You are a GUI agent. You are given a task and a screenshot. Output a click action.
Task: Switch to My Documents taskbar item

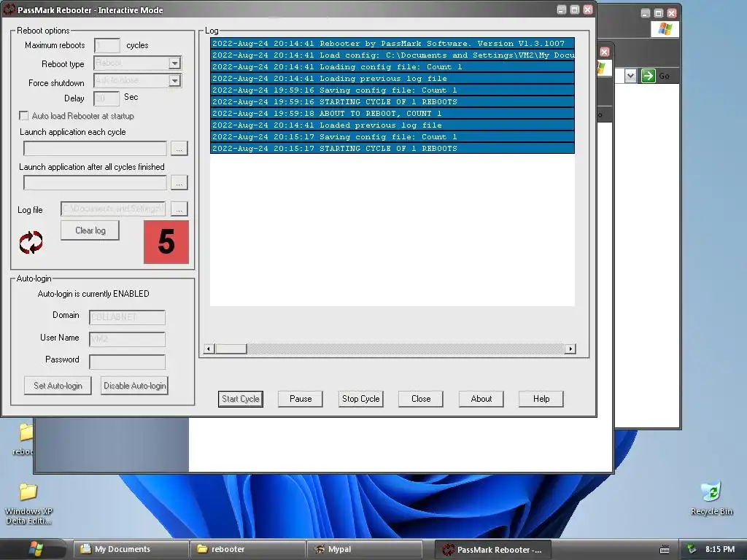(x=131, y=549)
